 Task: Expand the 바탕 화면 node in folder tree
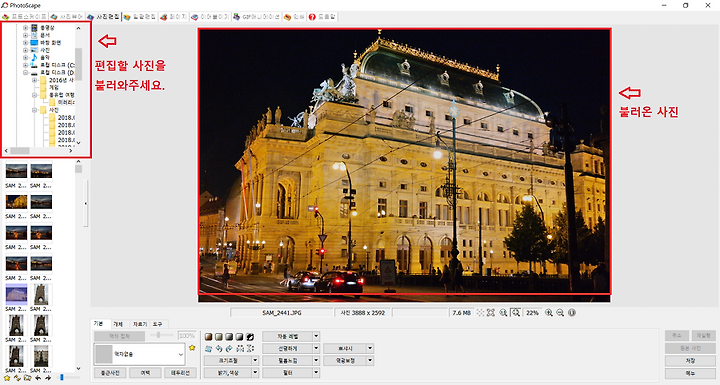26,43
